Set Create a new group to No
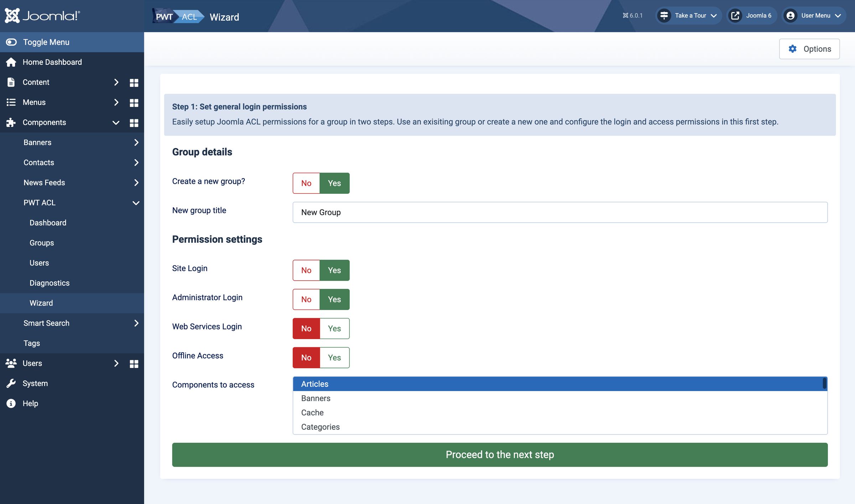Viewport: 855px width, 504px height. 306,183
